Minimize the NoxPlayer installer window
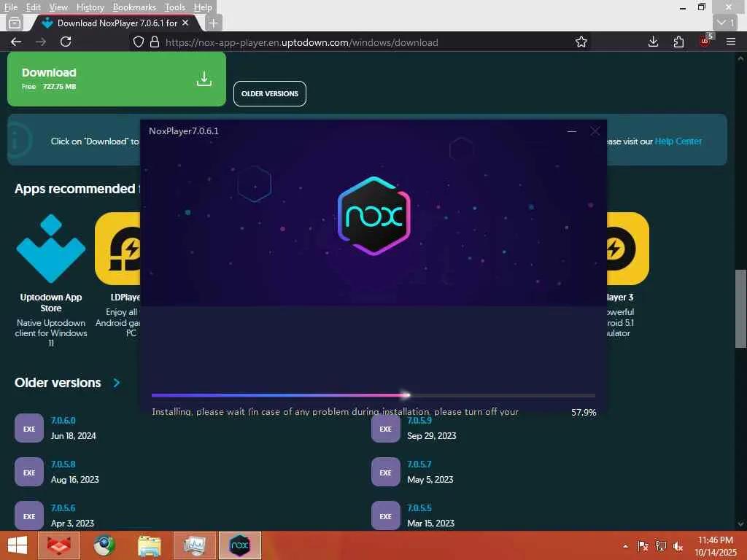Screen dimensions: 747x560 pos(572,131)
